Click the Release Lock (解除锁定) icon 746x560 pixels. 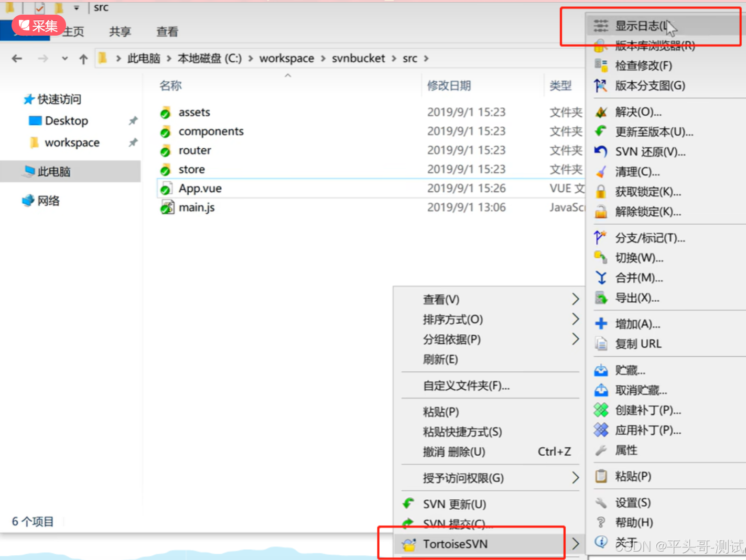(x=601, y=211)
